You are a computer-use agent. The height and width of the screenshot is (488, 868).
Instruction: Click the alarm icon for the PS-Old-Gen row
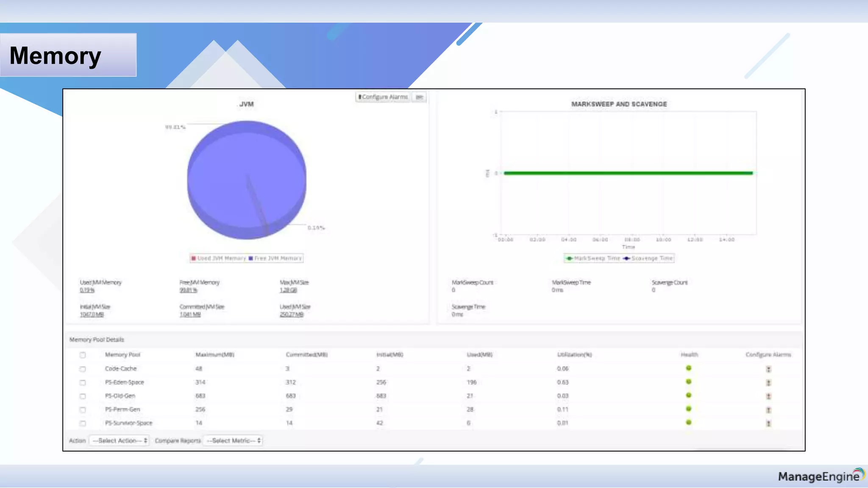pyautogui.click(x=768, y=396)
